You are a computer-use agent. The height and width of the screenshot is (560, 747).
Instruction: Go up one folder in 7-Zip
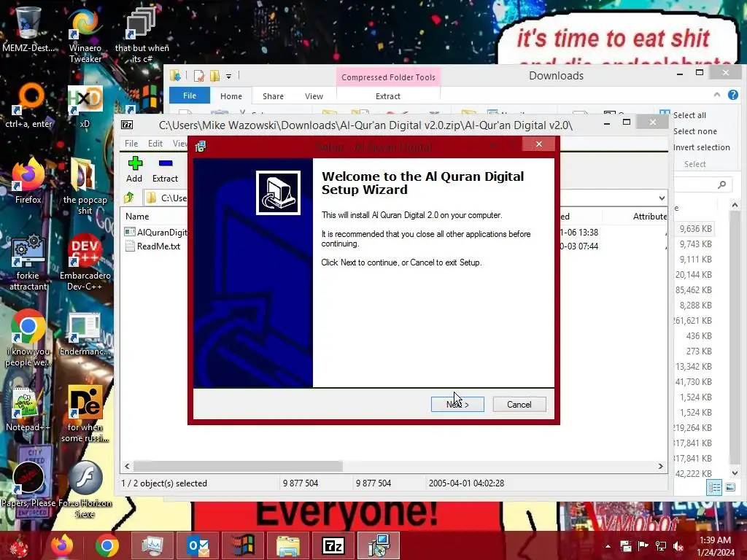[x=128, y=197]
